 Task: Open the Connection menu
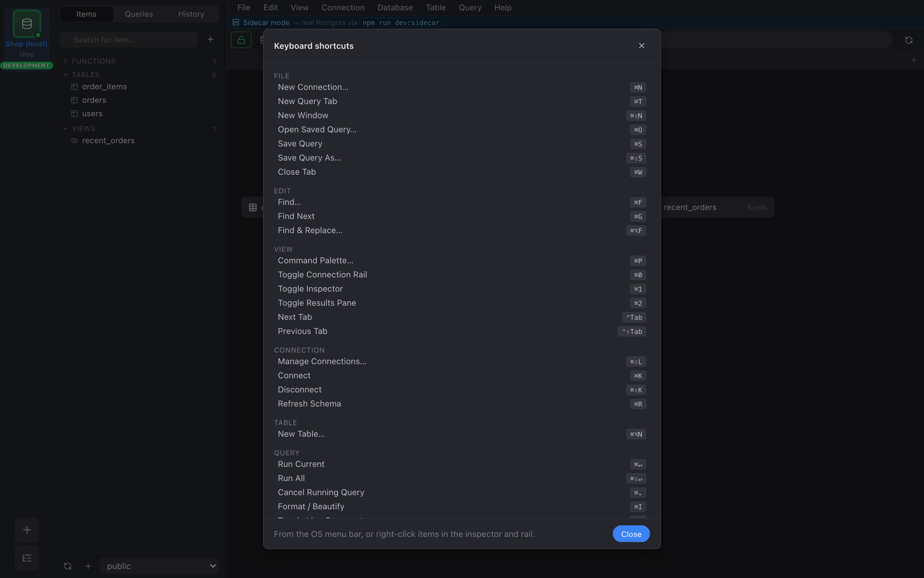point(343,8)
